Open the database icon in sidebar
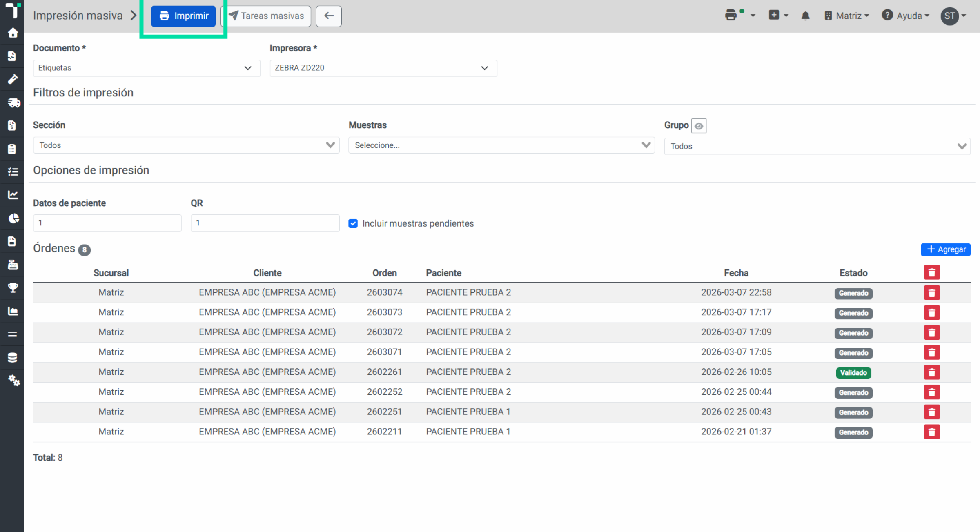Viewport: 980px width, 532px height. (13, 358)
